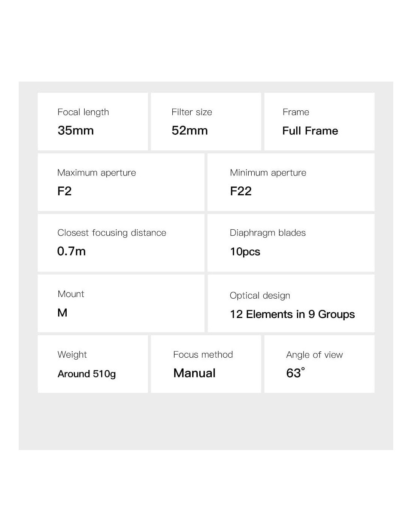
Task: Select the 35mm focal length value
Action: (76, 131)
